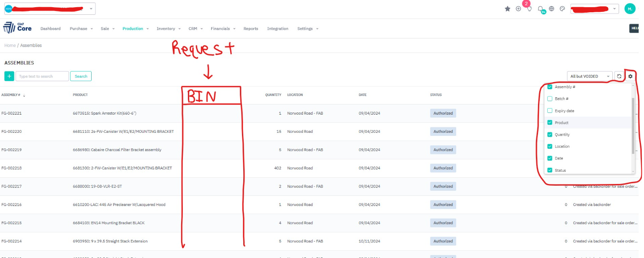Click the globe language icon
Viewport: 644px width, 258px height.
[552, 9]
